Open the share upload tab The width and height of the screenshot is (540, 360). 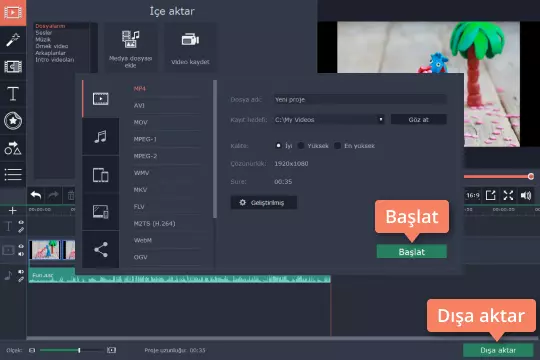coord(101,249)
